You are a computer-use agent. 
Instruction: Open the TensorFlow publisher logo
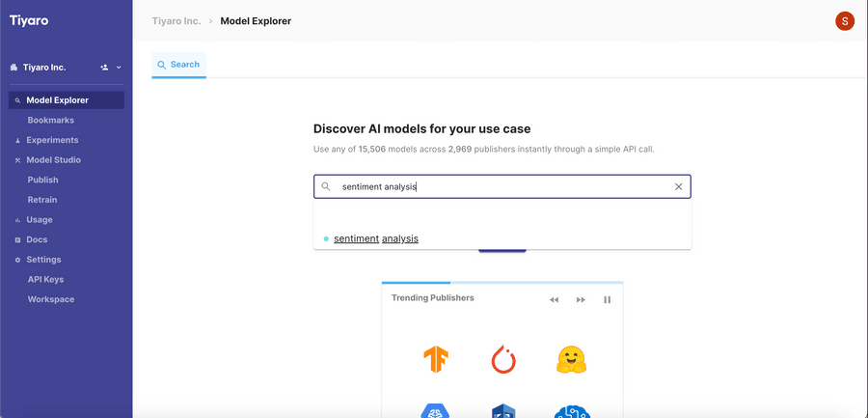pyautogui.click(x=436, y=359)
